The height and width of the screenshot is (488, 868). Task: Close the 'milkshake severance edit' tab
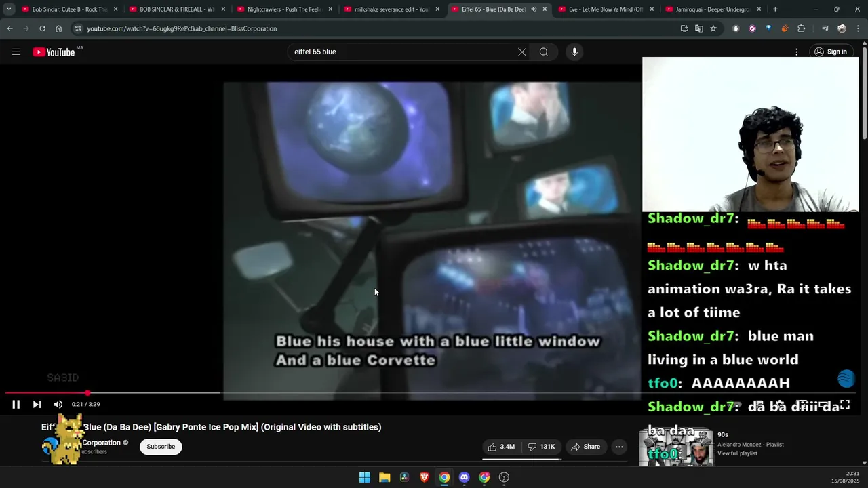coord(437,9)
